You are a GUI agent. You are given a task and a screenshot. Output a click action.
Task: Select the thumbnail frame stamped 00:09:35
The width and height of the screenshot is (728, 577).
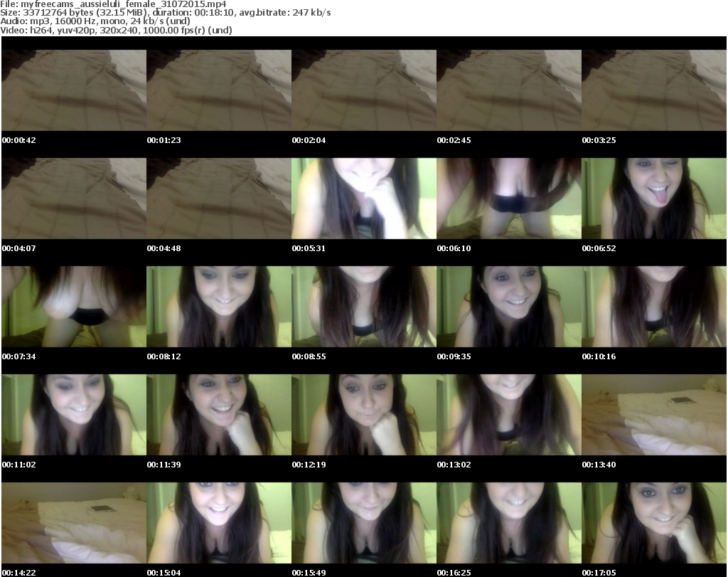tap(509, 307)
